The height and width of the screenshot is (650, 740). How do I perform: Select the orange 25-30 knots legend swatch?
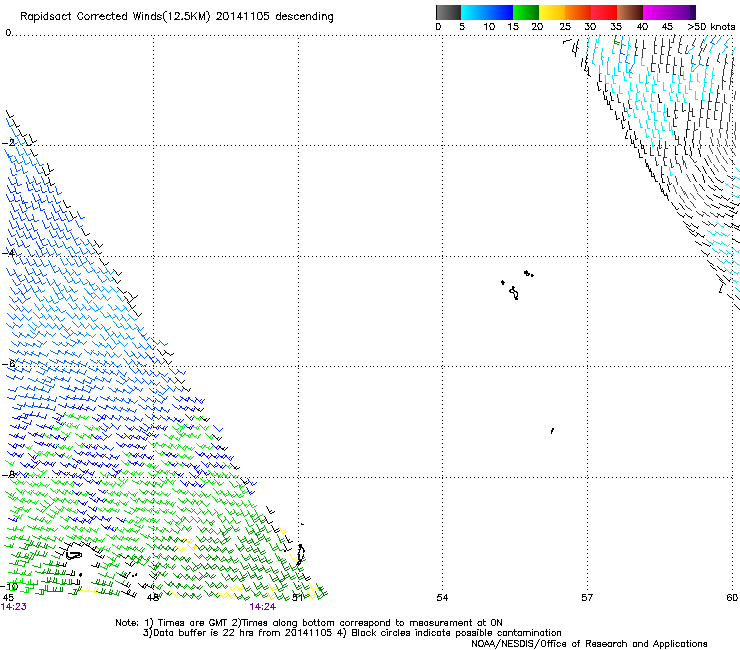pyautogui.click(x=578, y=12)
